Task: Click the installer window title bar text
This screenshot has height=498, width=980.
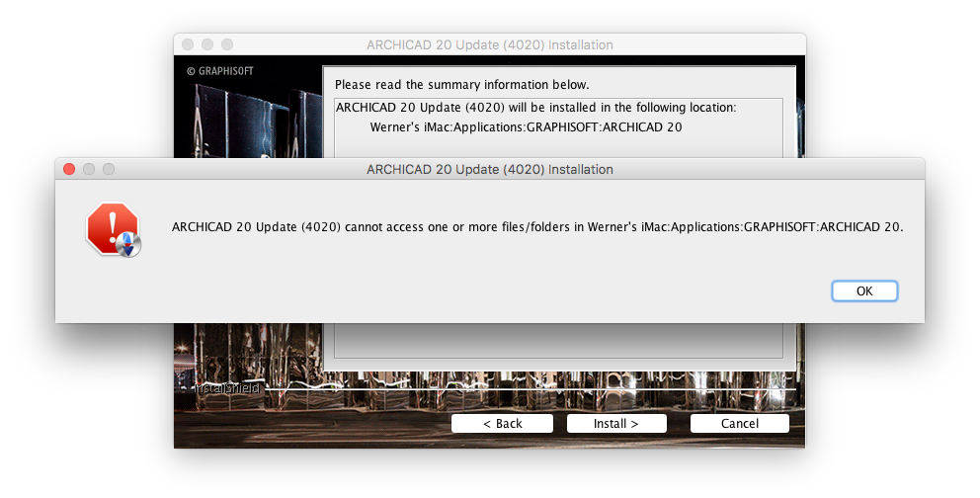Action: [x=489, y=45]
